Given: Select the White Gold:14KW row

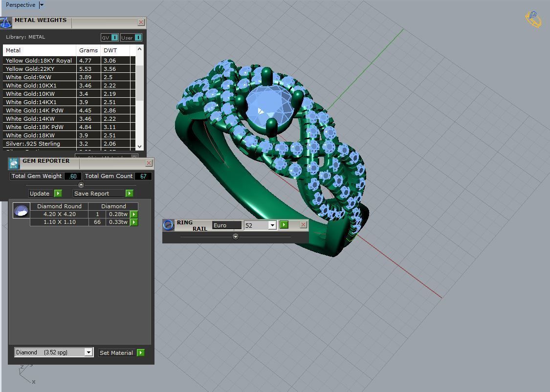Looking at the screenshot, I should click(69, 118).
